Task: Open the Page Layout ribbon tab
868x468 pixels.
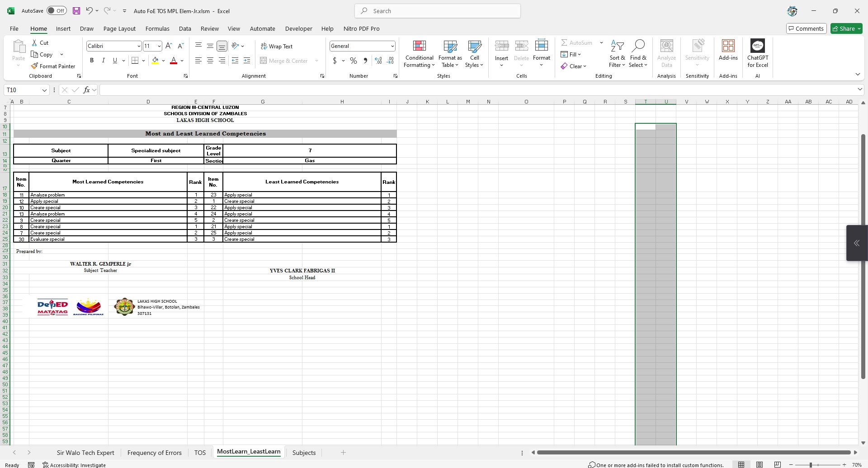Action: pyautogui.click(x=119, y=28)
